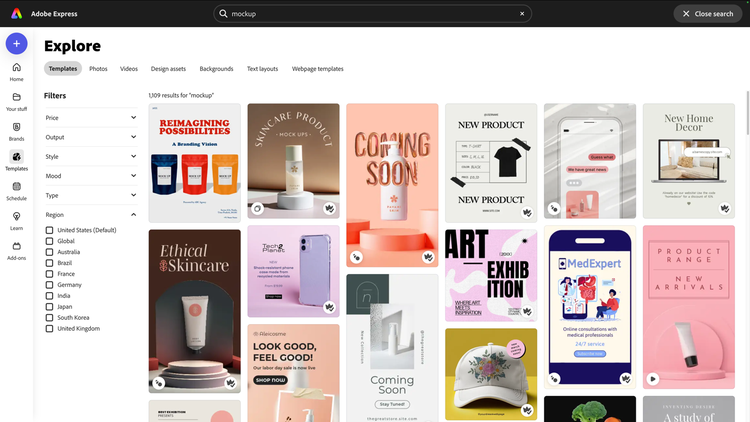Check the Germany region checkbox
The width and height of the screenshot is (750, 422).
pyautogui.click(x=49, y=285)
